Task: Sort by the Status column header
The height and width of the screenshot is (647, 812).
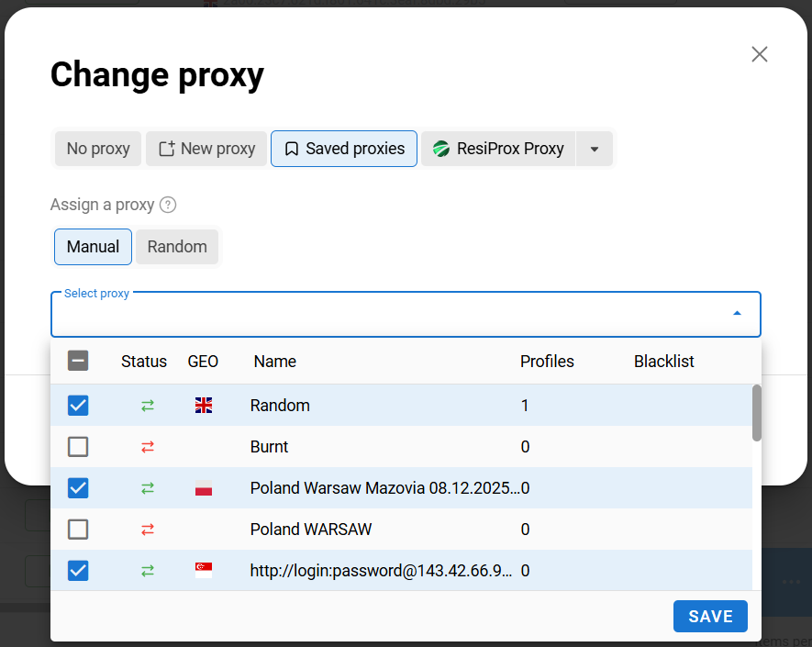Action: 144,361
